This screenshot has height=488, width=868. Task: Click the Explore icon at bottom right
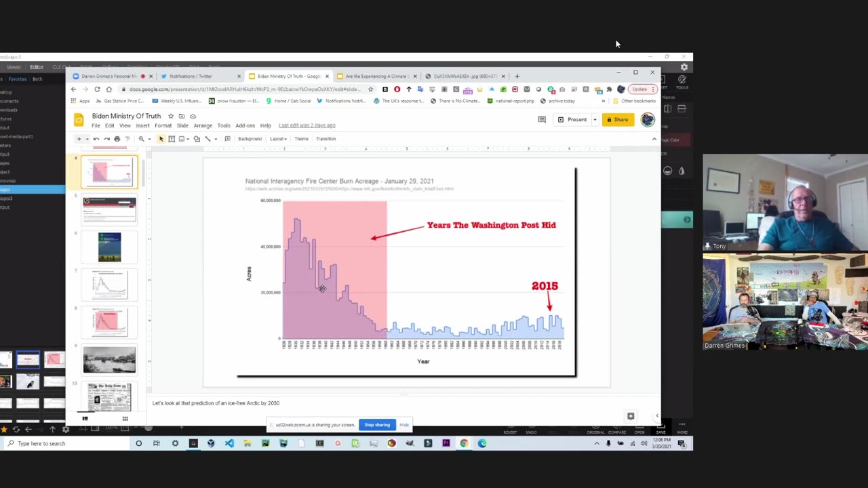click(x=631, y=416)
